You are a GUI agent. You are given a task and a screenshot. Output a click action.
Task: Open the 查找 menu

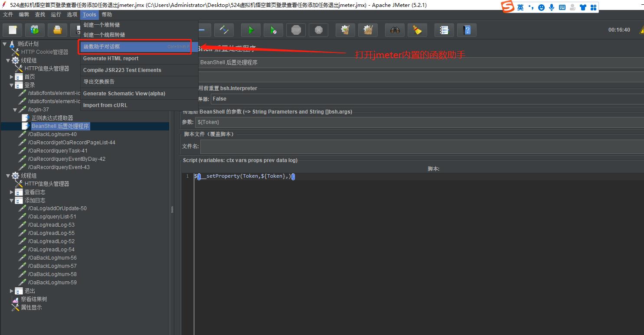tap(40, 14)
